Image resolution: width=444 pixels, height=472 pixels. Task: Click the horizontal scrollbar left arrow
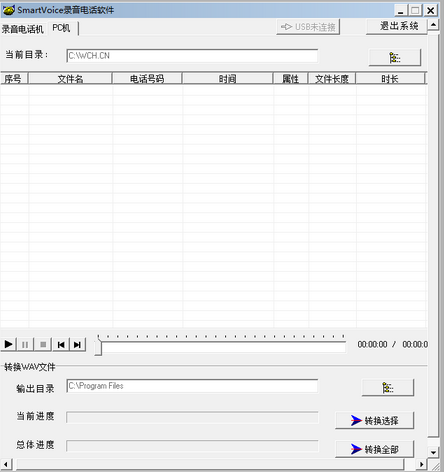click(6, 464)
